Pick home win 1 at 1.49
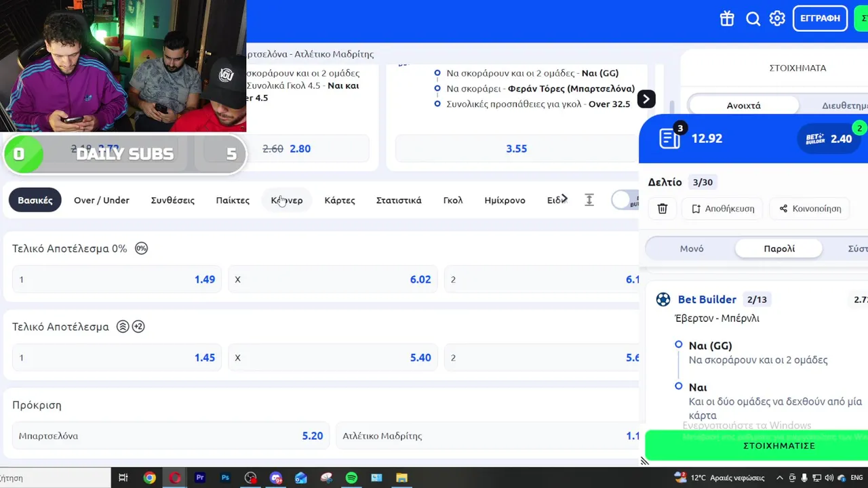This screenshot has width=868, height=488. point(117,279)
